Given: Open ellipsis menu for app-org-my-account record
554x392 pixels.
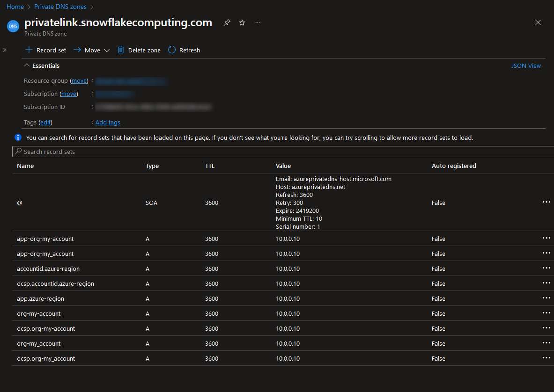Looking at the screenshot, I should pyautogui.click(x=546, y=238).
